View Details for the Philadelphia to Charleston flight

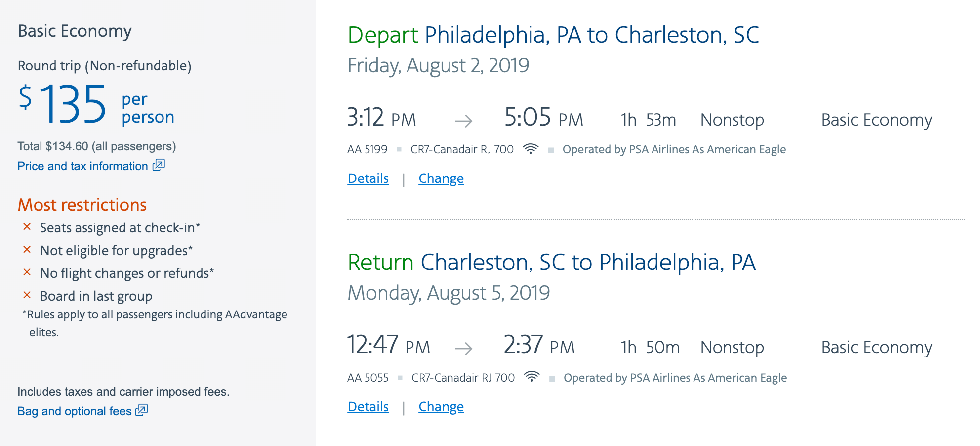368,178
